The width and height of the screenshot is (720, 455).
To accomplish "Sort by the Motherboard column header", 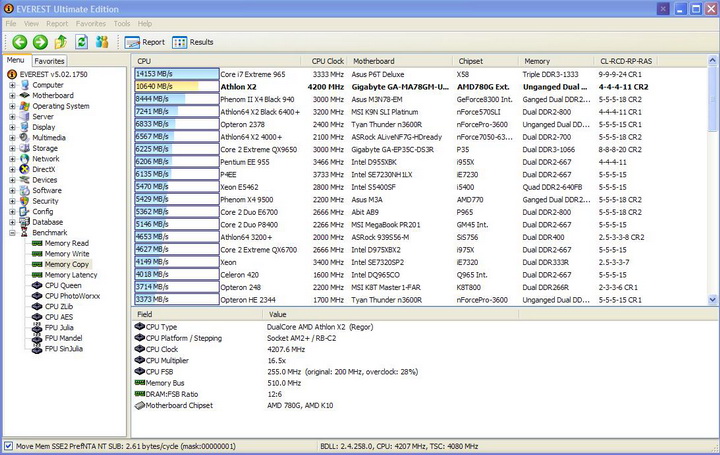I will (x=400, y=61).
